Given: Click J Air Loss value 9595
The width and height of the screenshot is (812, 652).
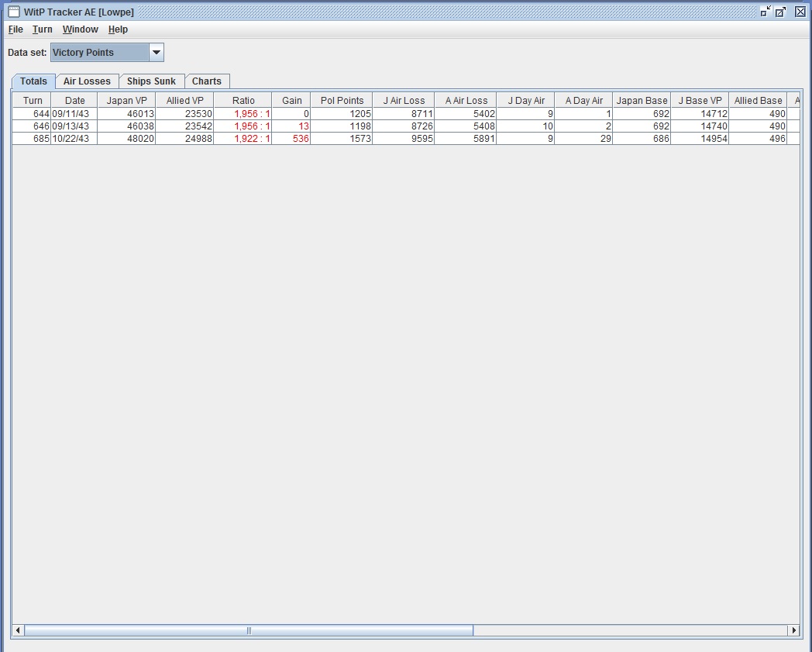Looking at the screenshot, I should pyautogui.click(x=404, y=138).
